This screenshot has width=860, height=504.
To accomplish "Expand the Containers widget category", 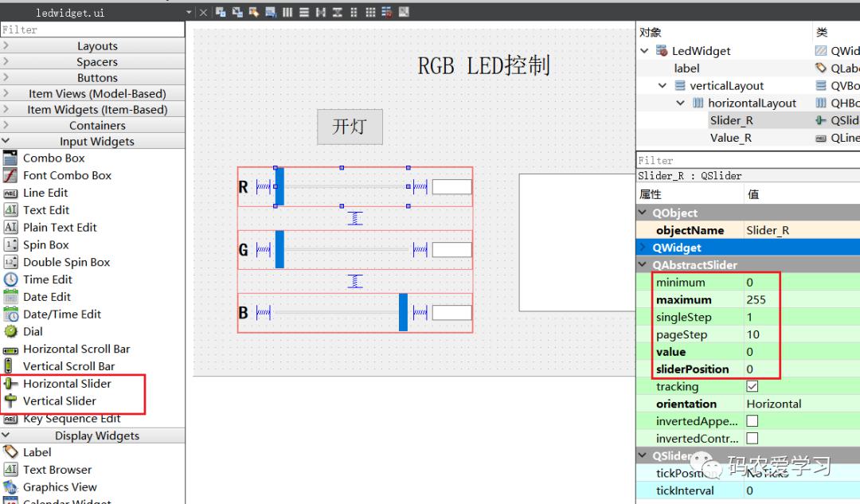I will (92, 126).
